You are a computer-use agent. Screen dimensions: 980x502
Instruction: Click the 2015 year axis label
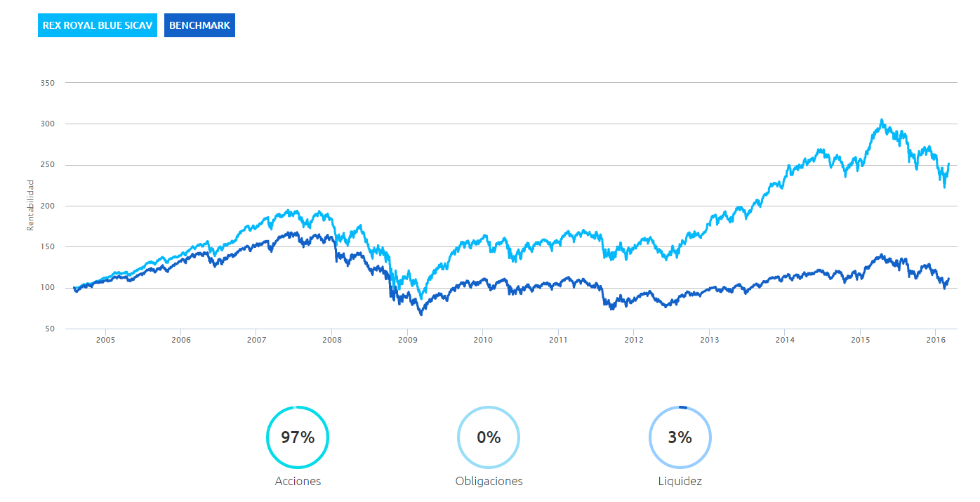[861, 341]
